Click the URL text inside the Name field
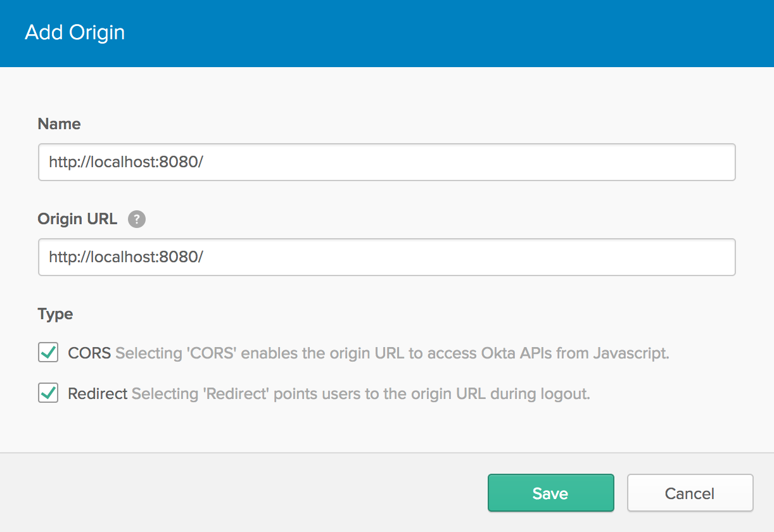Image resolution: width=774 pixels, height=532 pixels. click(x=126, y=162)
